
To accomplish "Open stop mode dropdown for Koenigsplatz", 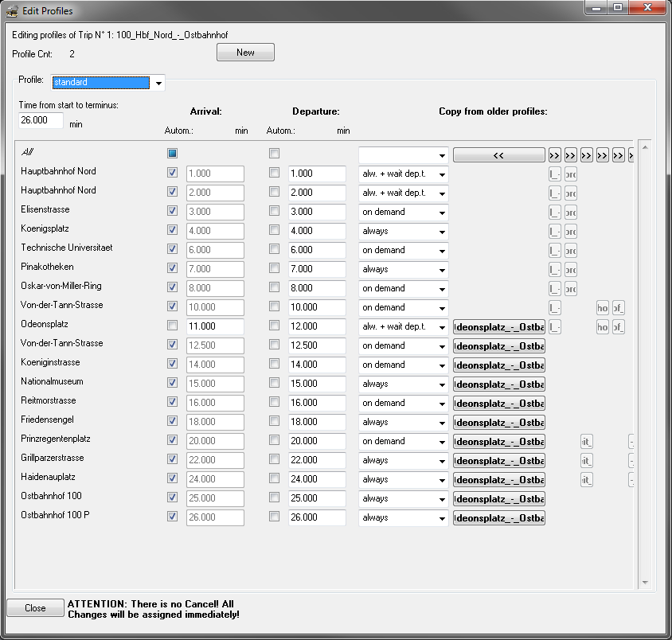I will pos(442,232).
